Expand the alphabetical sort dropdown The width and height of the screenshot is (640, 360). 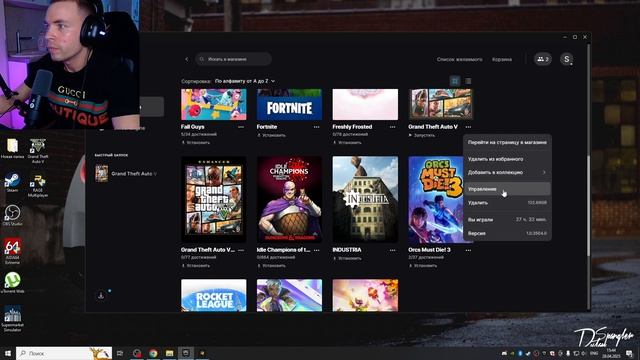pos(245,81)
